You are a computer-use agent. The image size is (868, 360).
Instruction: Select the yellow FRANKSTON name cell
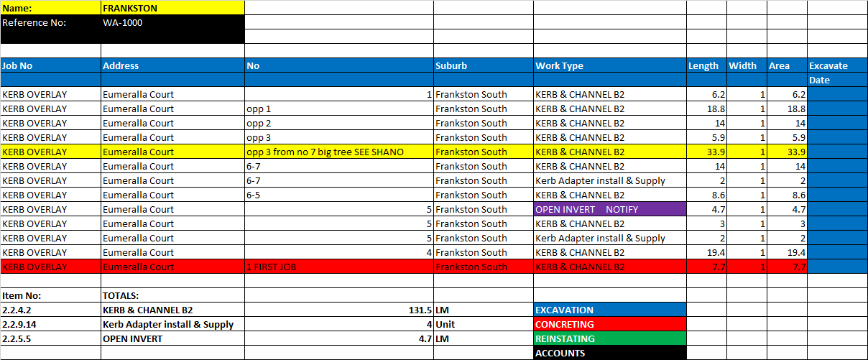172,8
